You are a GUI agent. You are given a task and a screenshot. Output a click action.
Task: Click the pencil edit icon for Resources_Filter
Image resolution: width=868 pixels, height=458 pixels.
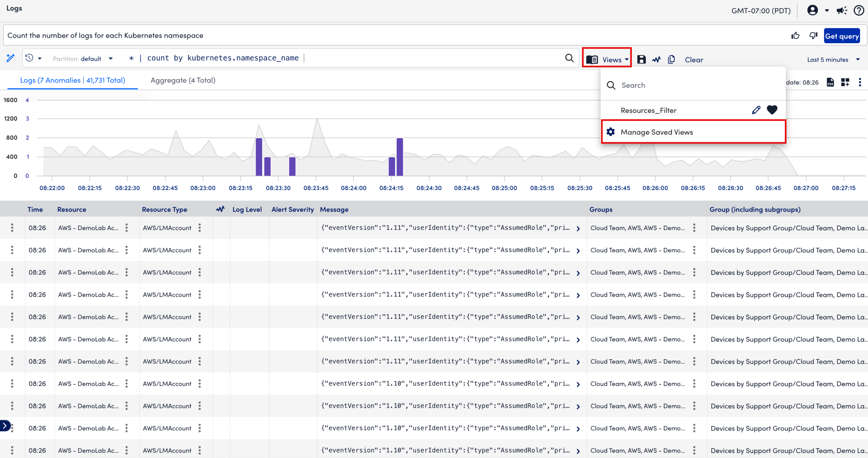[756, 110]
